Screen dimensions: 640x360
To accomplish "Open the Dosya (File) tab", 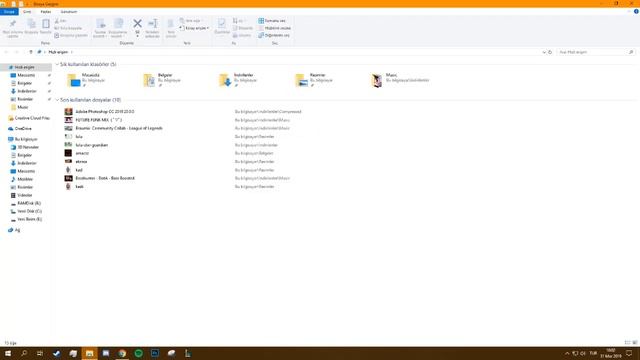I will 9,12.
